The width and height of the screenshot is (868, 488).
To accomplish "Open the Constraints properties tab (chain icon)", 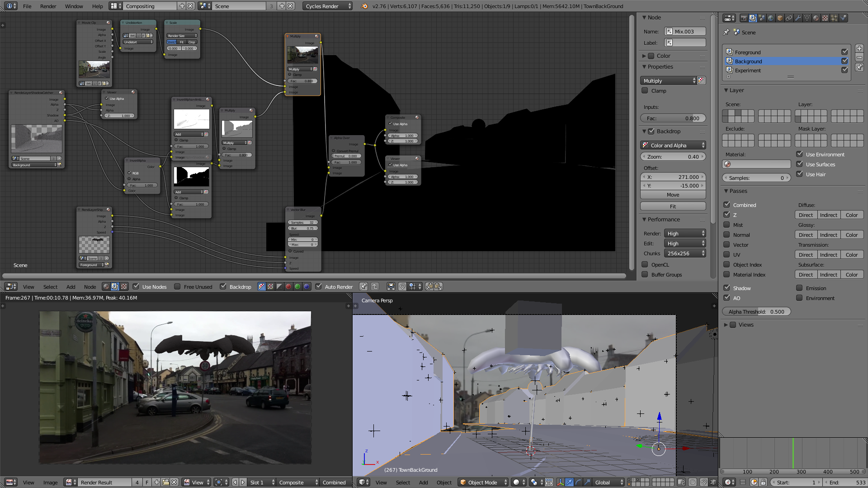I will [789, 18].
